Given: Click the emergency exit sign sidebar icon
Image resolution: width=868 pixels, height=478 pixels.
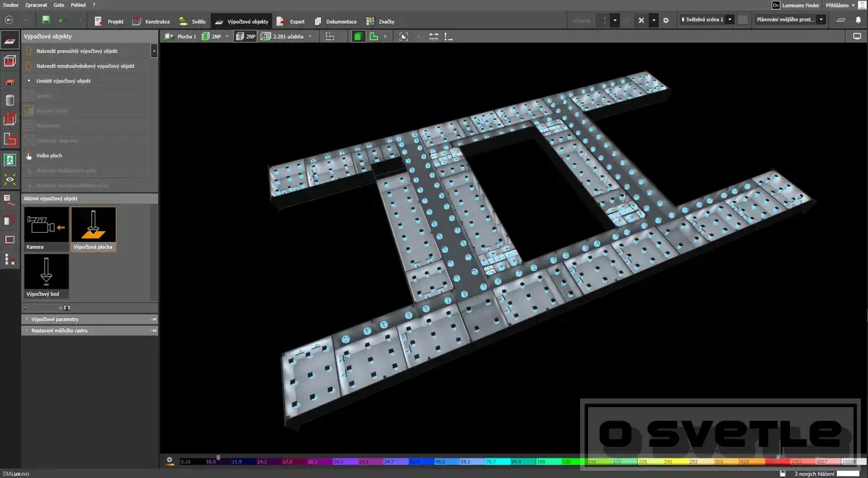Looking at the screenshot, I should (9, 159).
